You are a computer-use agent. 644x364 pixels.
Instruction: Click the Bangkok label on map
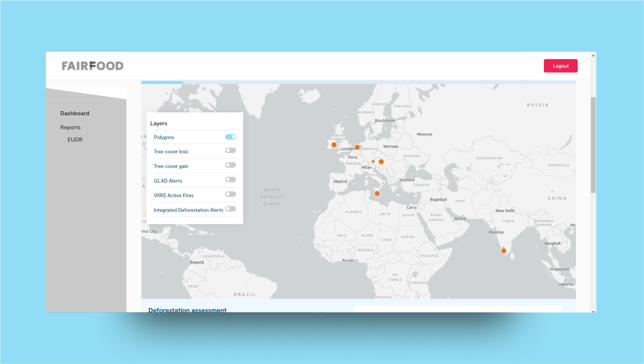click(552, 243)
